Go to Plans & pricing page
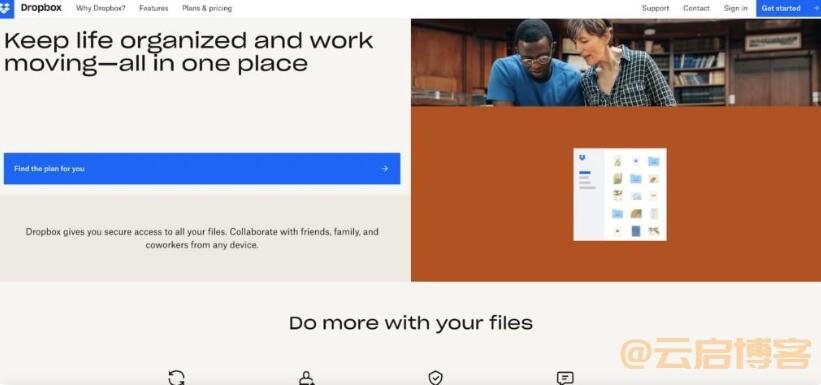This screenshot has width=821, height=385. pos(207,8)
